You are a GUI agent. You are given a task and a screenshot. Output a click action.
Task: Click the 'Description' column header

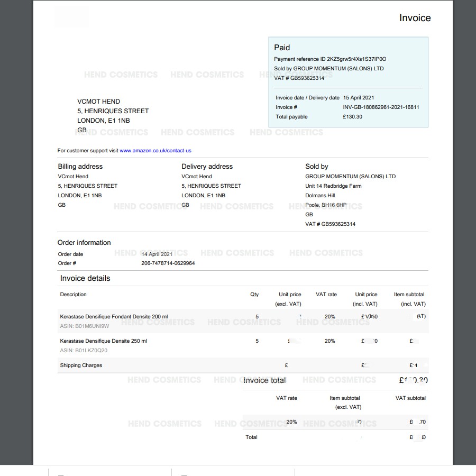click(73, 295)
